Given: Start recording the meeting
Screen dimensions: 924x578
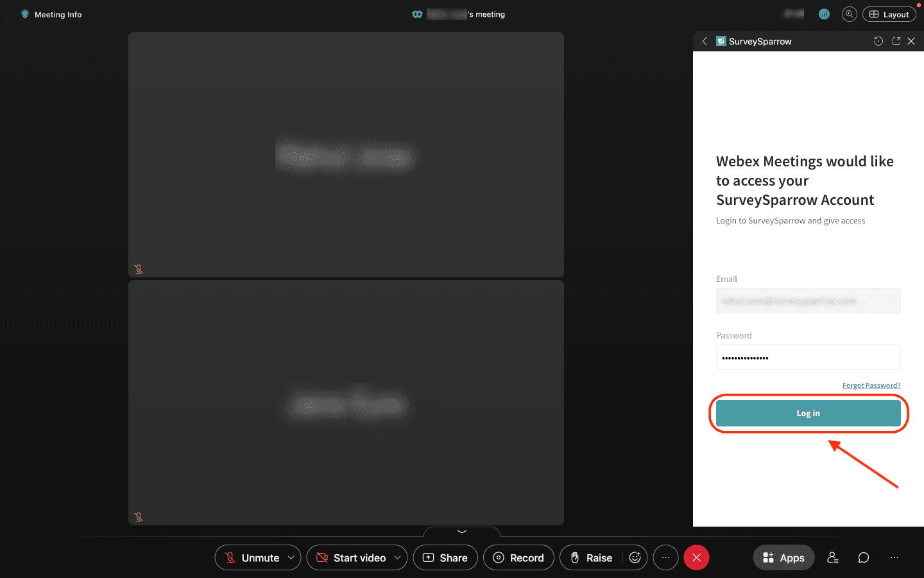Looking at the screenshot, I should pos(518,557).
